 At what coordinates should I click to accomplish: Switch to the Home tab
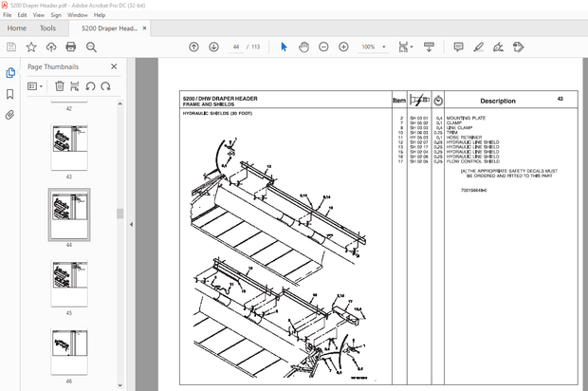point(17,28)
